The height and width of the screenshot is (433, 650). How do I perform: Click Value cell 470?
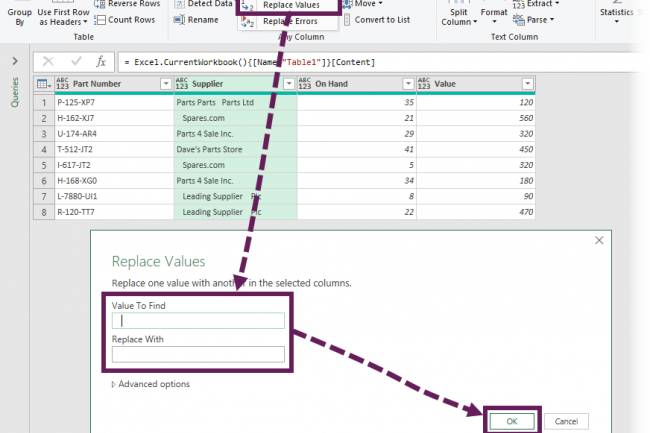[476, 212]
